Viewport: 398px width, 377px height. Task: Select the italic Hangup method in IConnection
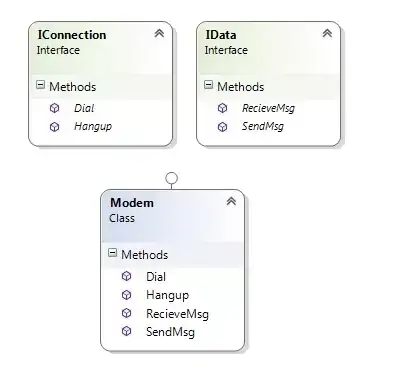[93, 127]
